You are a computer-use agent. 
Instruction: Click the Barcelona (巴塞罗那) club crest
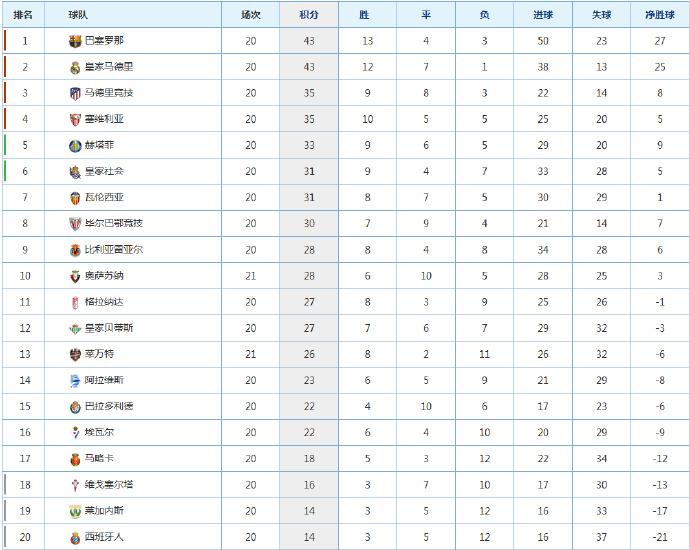click(x=75, y=41)
